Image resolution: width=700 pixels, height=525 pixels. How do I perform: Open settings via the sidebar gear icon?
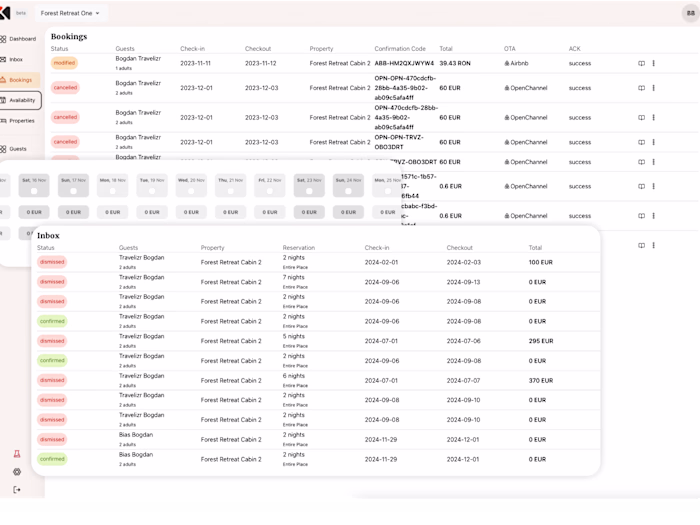17,472
